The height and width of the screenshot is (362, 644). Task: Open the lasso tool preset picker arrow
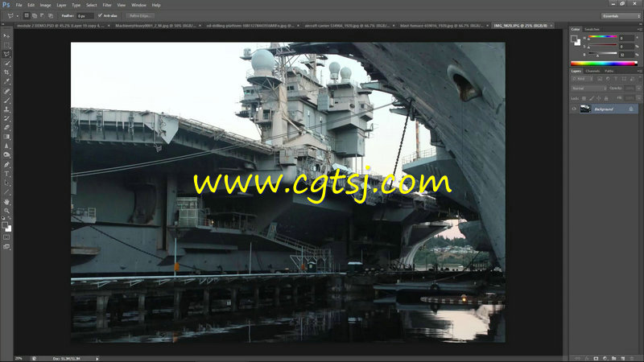point(17,16)
